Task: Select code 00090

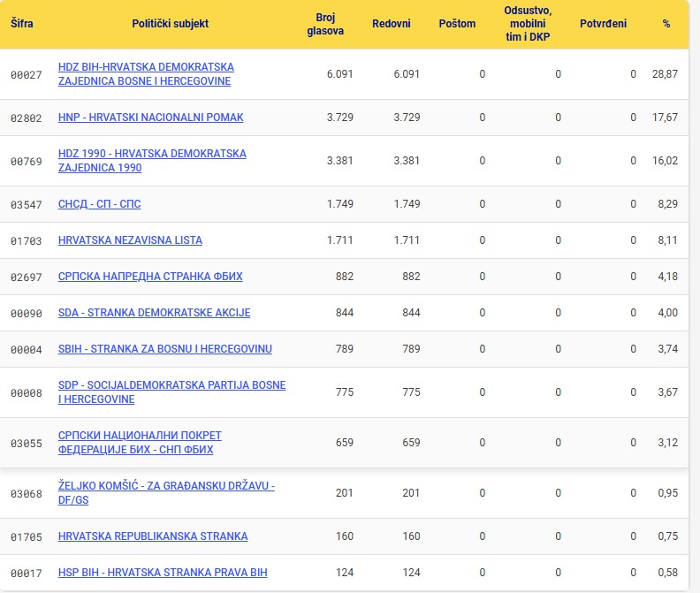Action: 27,313
